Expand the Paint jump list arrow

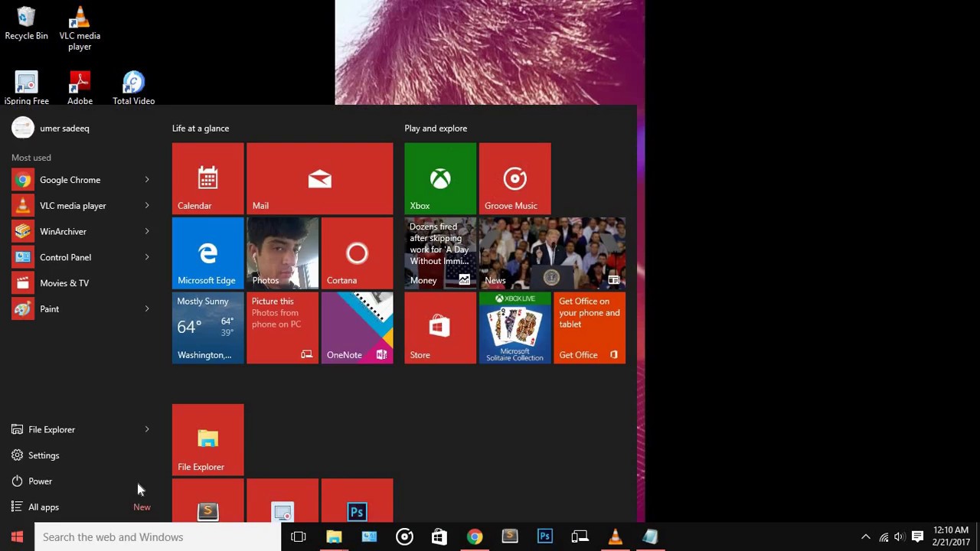pos(147,309)
